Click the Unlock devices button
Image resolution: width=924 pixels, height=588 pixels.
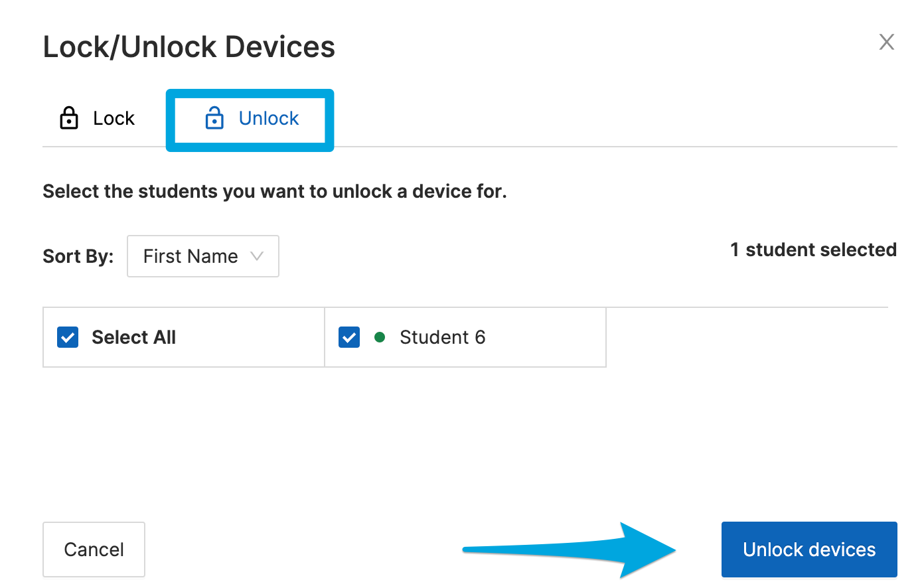(809, 550)
